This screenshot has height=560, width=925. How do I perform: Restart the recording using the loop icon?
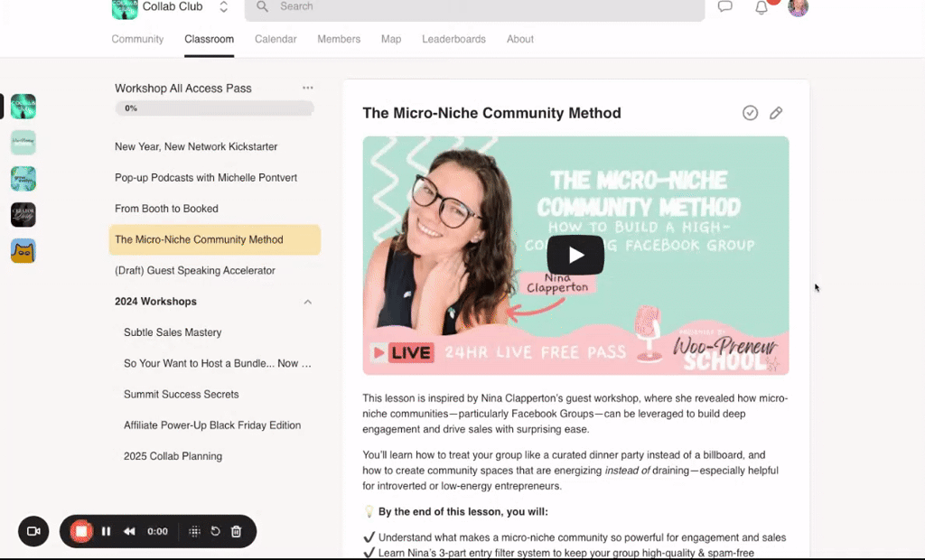tap(215, 531)
